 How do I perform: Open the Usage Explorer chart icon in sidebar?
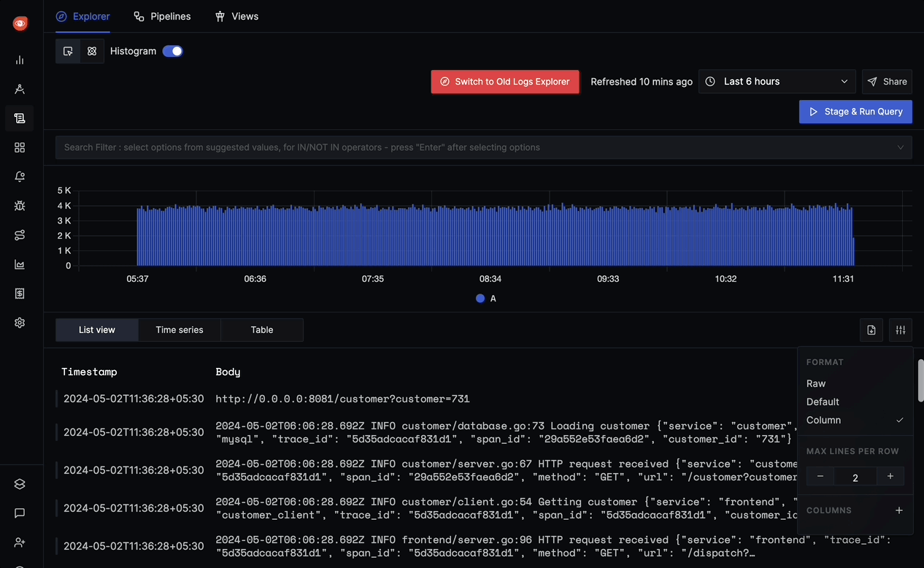point(20,264)
